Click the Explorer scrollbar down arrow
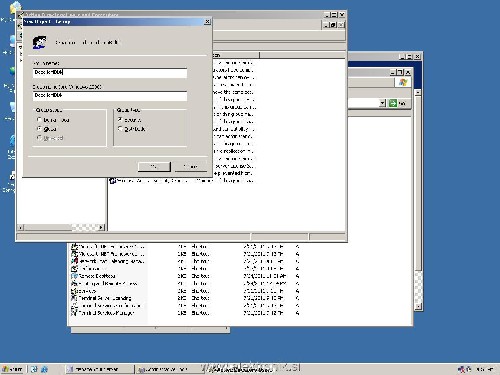500x375 pixels. (418, 306)
